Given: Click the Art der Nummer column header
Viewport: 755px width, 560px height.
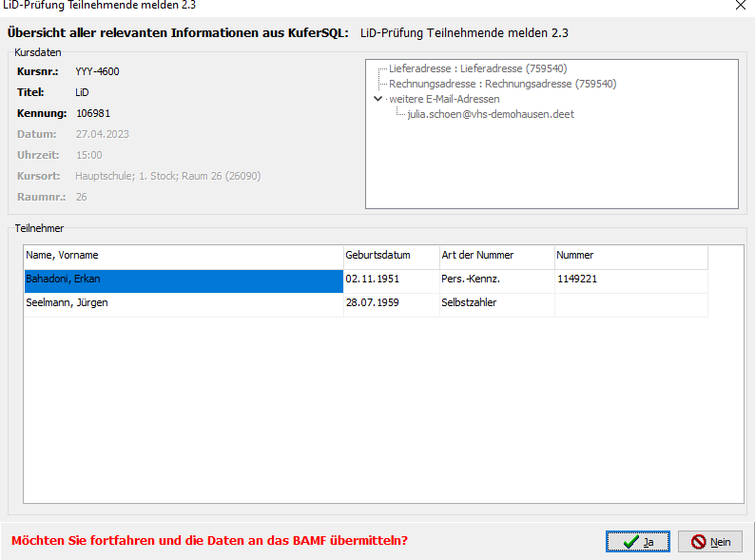Looking at the screenshot, I should point(497,257).
